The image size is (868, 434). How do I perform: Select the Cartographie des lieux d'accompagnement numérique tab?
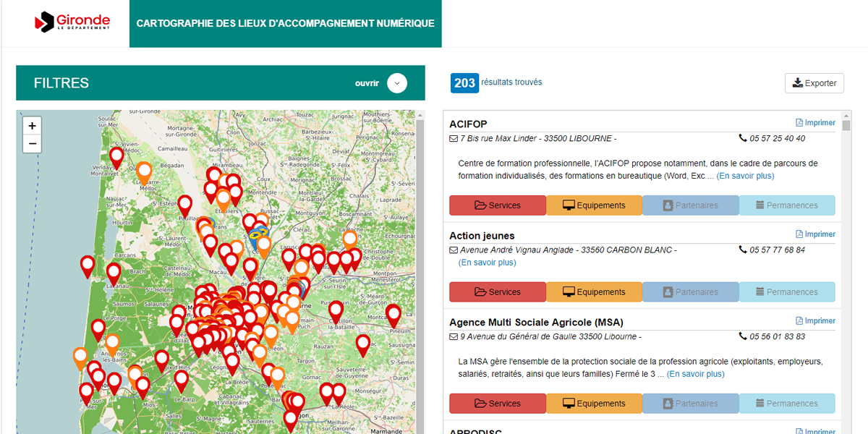pyautogui.click(x=285, y=23)
